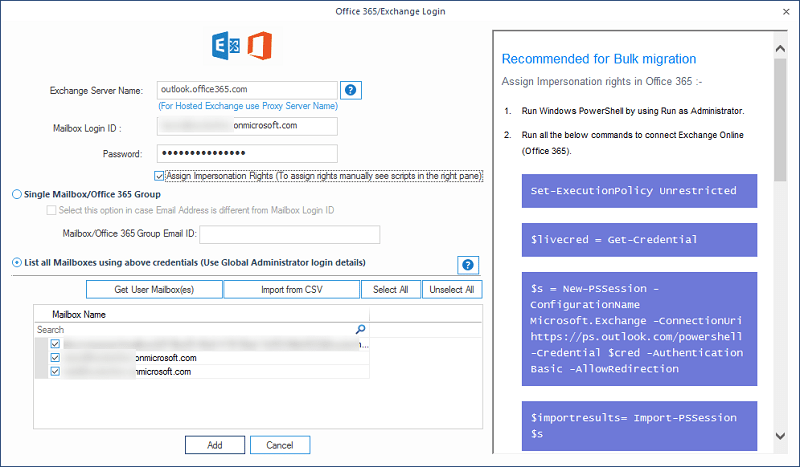
Task: Select List all Mailboxes using above credentials
Action: [17, 262]
